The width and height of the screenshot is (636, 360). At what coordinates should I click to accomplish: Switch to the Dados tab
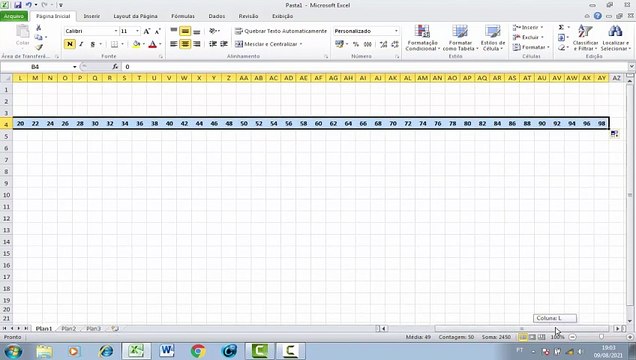coord(217,16)
